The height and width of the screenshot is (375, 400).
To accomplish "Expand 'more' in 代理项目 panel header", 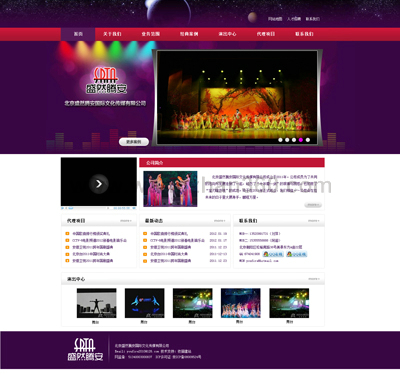I will click(126, 221).
